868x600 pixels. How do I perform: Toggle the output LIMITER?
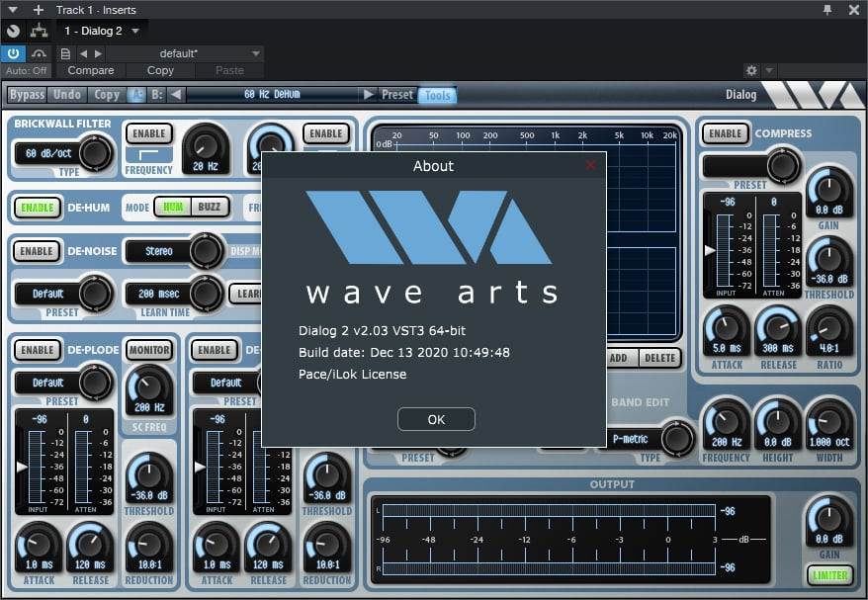tap(829, 574)
